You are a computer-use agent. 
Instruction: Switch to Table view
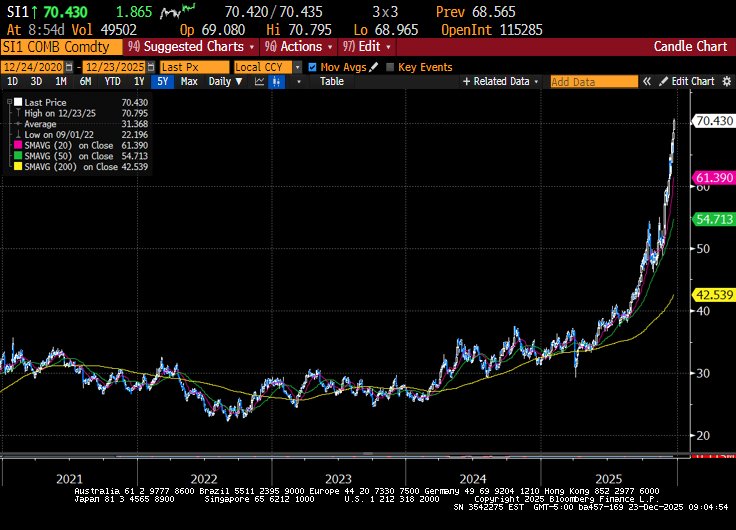click(x=332, y=82)
